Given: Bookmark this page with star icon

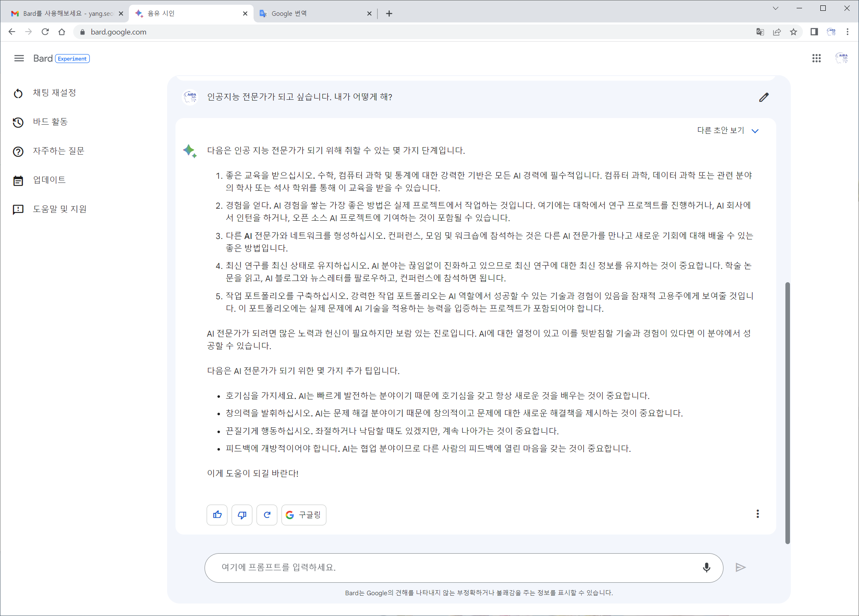Looking at the screenshot, I should tap(793, 32).
